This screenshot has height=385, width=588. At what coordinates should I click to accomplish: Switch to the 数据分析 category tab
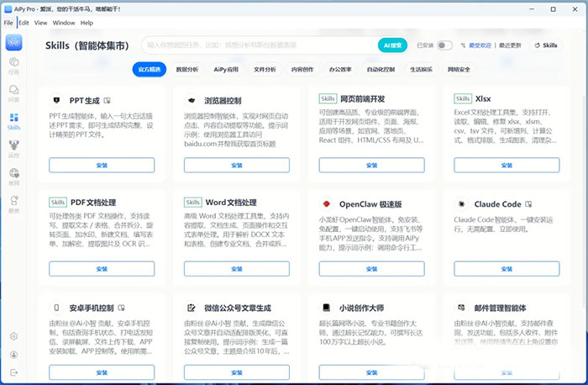click(187, 70)
